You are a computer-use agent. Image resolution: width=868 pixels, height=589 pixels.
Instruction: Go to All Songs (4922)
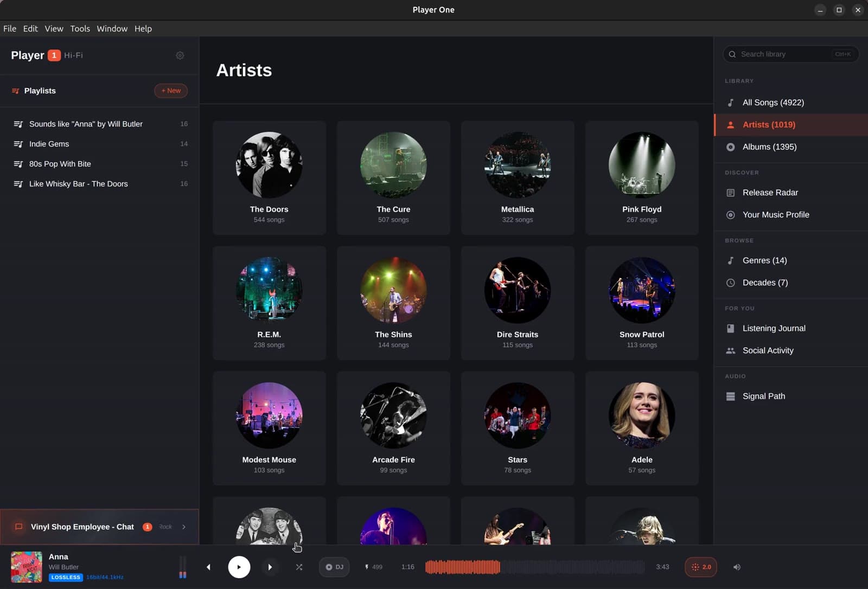pyautogui.click(x=791, y=103)
